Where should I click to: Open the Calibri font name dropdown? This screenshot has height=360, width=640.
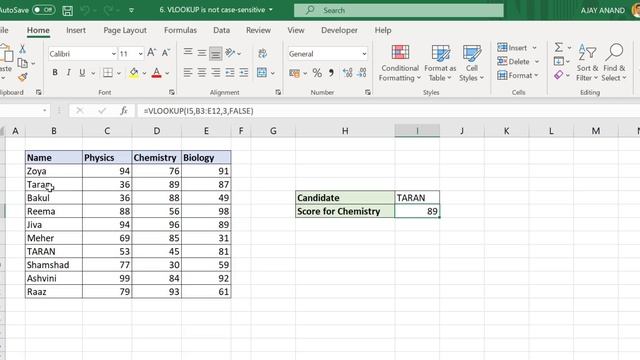click(113, 54)
